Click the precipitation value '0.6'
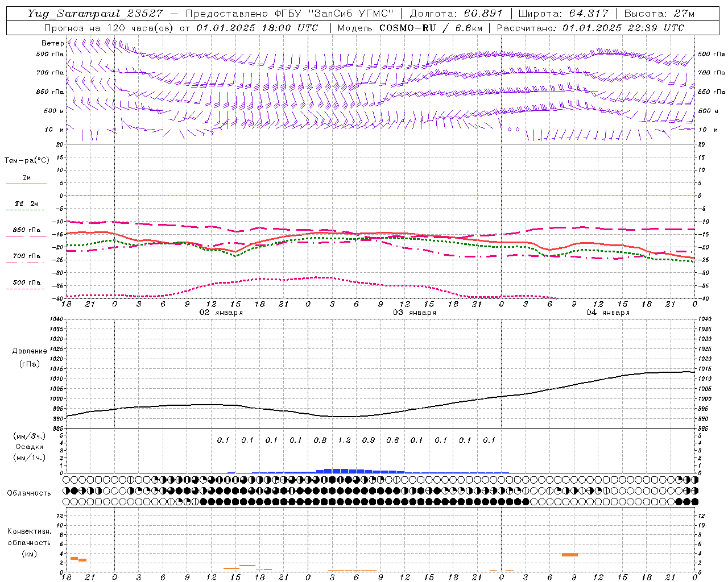Screen dimensions: 728x582 [392, 440]
